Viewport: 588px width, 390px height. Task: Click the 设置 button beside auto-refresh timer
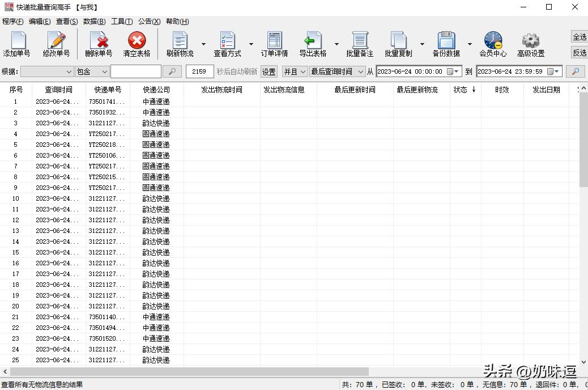coord(268,71)
